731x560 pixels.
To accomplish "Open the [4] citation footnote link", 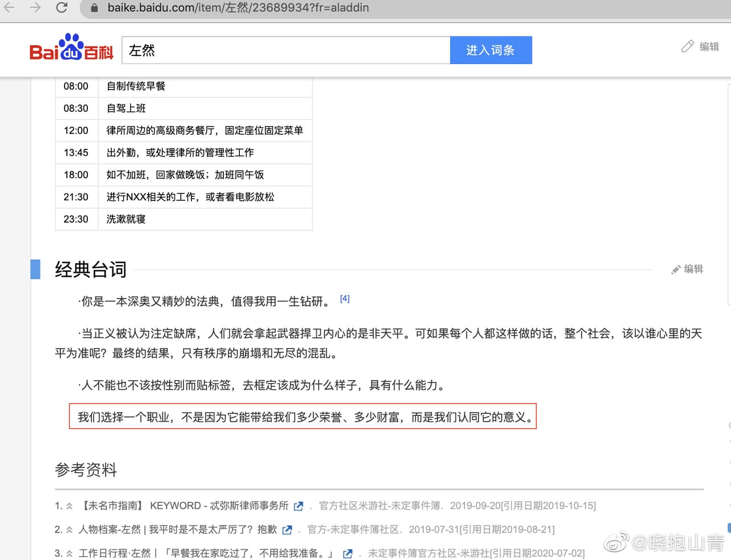I will tap(344, 299).
